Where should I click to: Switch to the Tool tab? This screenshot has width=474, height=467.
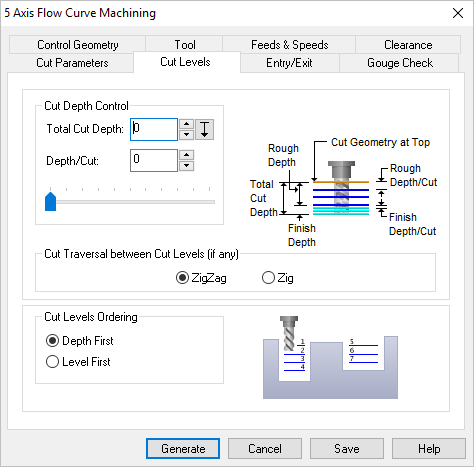tap(184, 45)
